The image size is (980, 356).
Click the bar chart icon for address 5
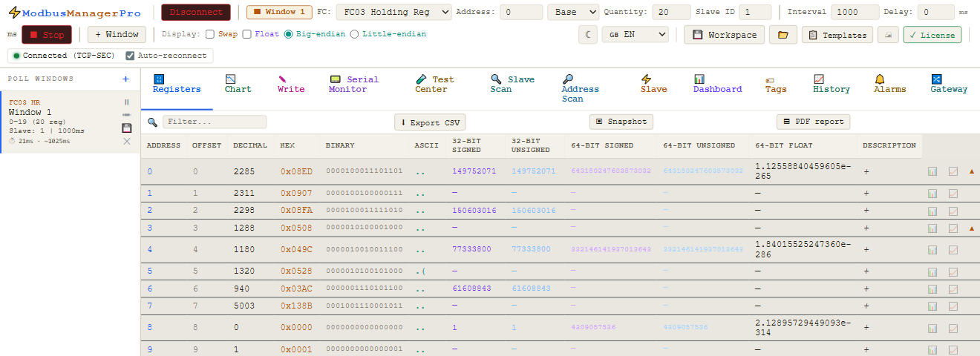pos(932,271)
